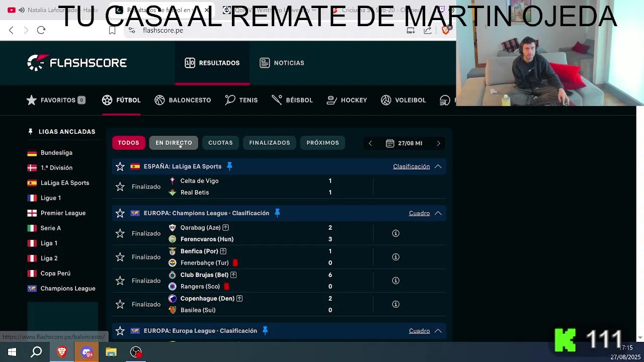Click the Flashscore logo

tap(77, 63)
